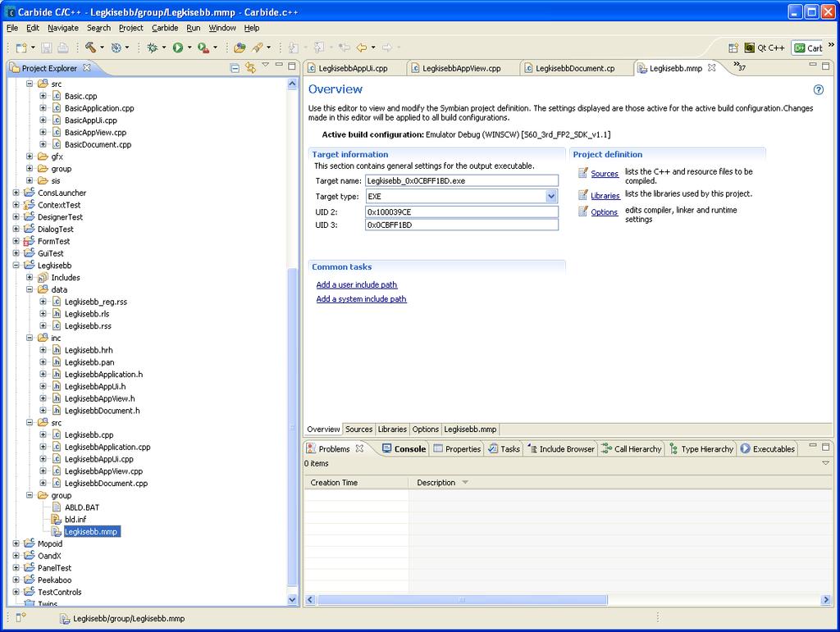Image resolution: width=840 pixels, height=632 pixels.
Task: Open the Libraries page tab at editor bottom
Action: [x=392, y=430]
